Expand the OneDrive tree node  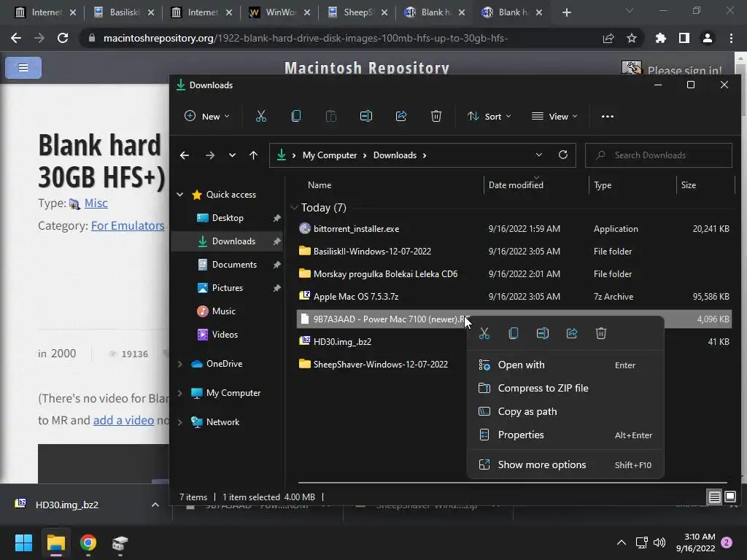[179, 364]
